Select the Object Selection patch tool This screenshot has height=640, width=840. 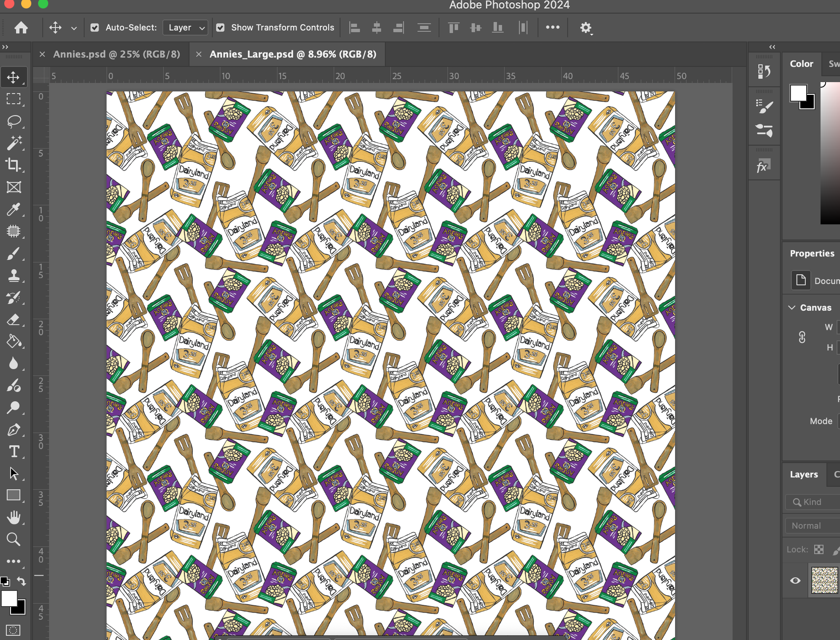point(14,231)
